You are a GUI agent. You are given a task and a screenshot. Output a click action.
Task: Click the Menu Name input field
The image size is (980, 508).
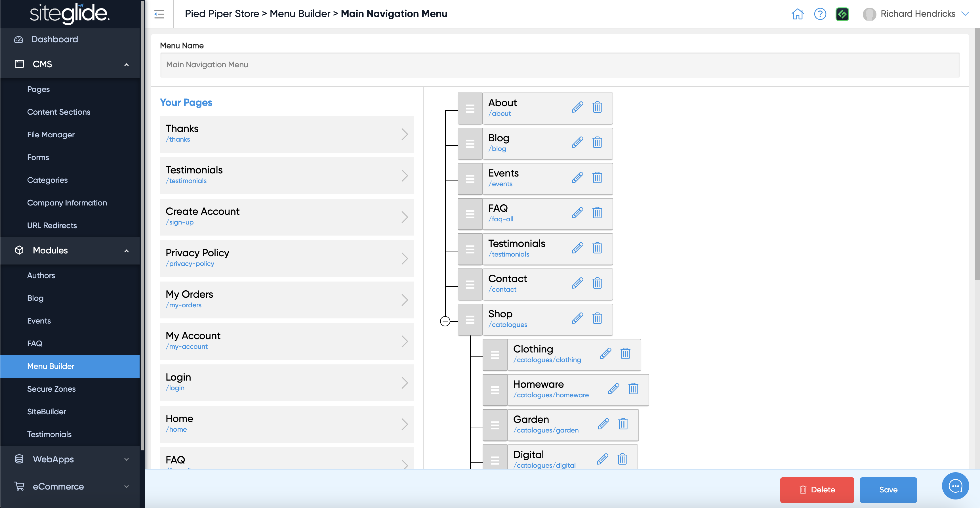click(559, 65)
